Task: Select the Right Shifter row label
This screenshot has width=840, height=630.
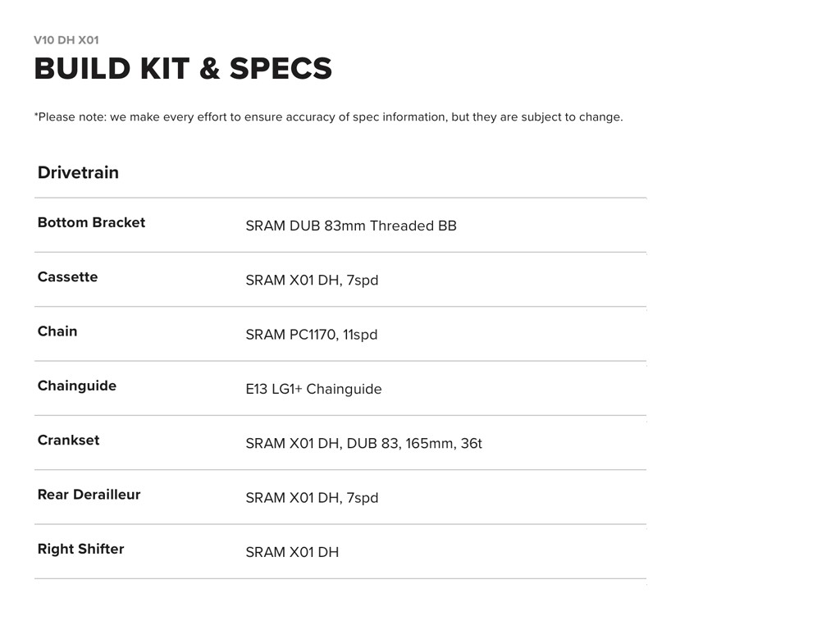Action: pos(80,549)
